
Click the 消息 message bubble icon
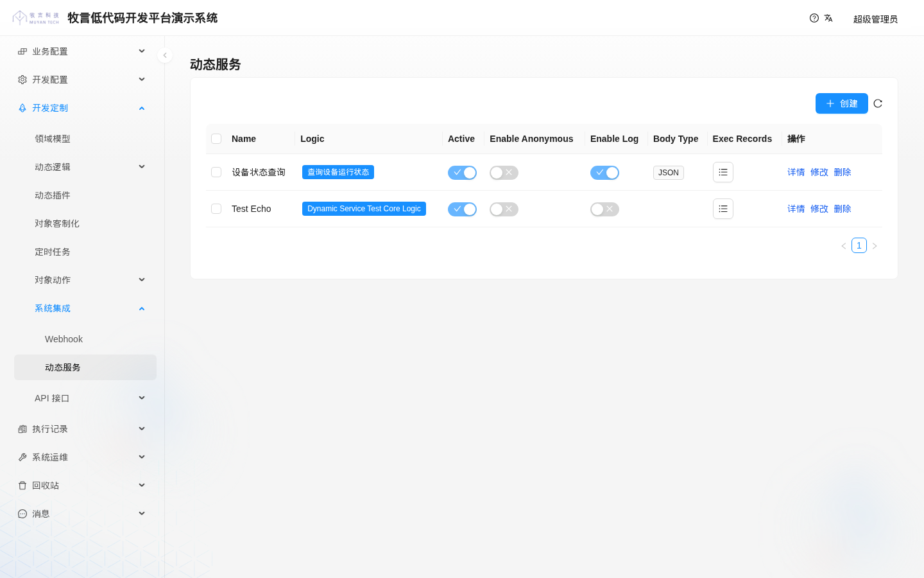22,514
